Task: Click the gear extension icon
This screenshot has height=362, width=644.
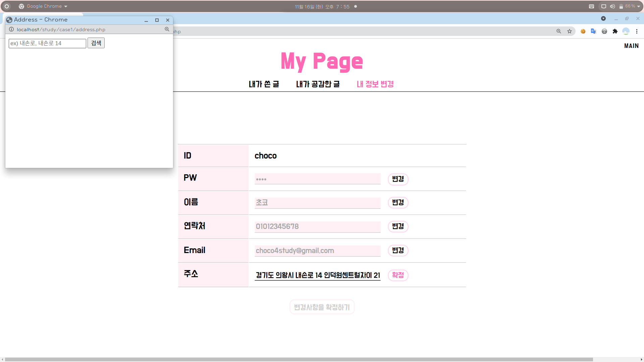Action: click(x=604, y=31)
